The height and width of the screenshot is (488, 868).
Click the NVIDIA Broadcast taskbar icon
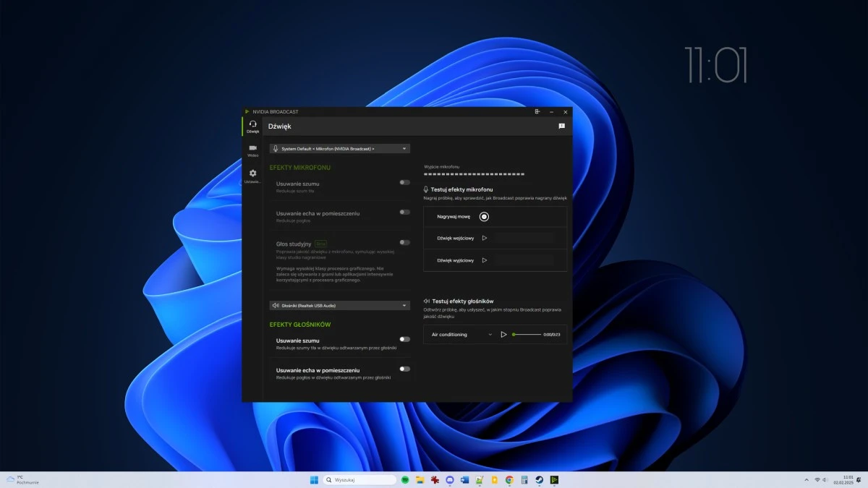[555, 480]
